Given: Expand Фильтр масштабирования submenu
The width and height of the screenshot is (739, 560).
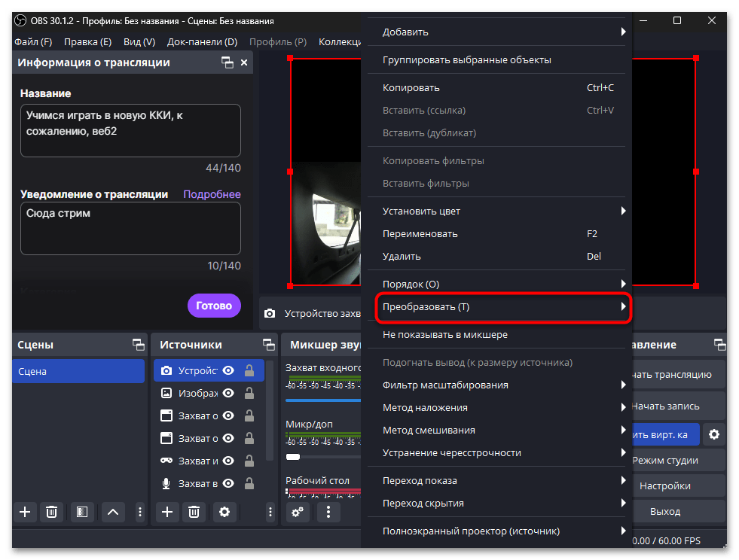Looking at the screenshot, I should (x=496, y=385).
